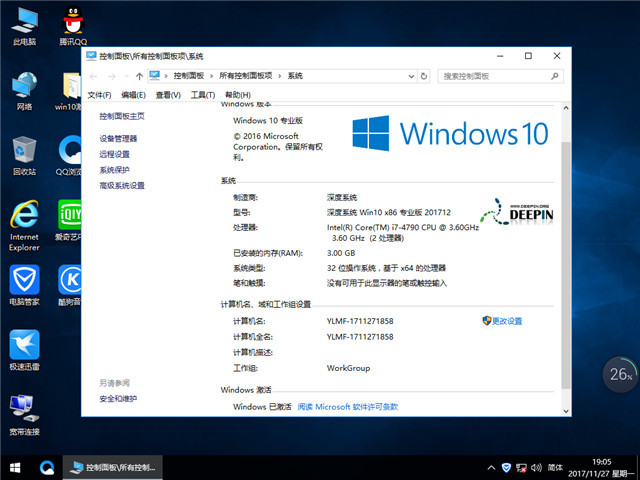Launch the QQ浏览器 desktop shortcut
This screenshot has width=640, height=480.
(69, 156)
